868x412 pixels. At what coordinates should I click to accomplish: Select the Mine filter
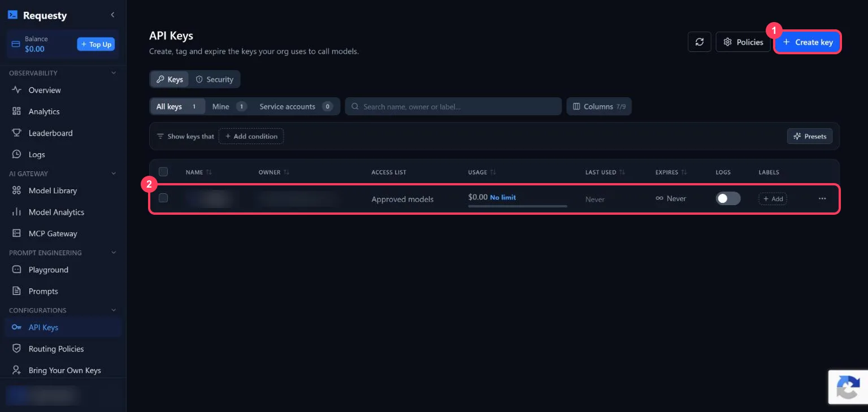click(x=229, y=106)
